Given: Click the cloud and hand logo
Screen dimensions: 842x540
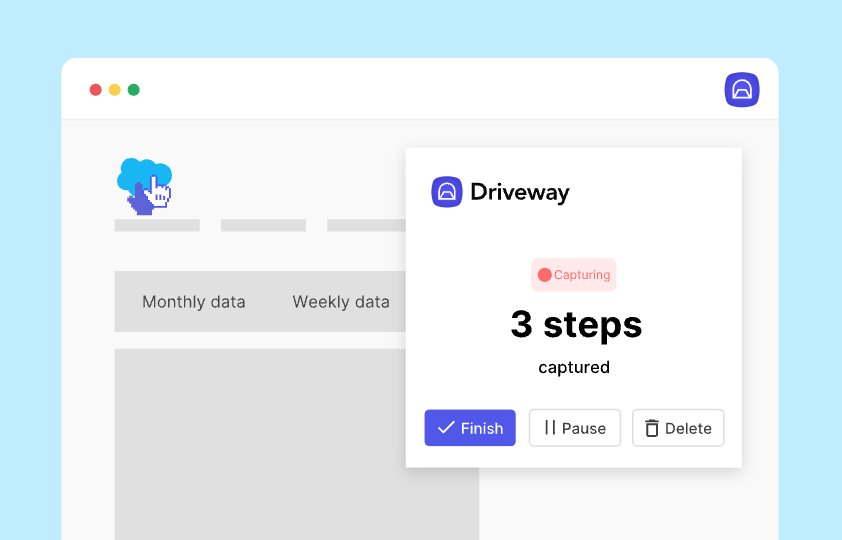Looking at the screenshot, I should tap(144, 186).
